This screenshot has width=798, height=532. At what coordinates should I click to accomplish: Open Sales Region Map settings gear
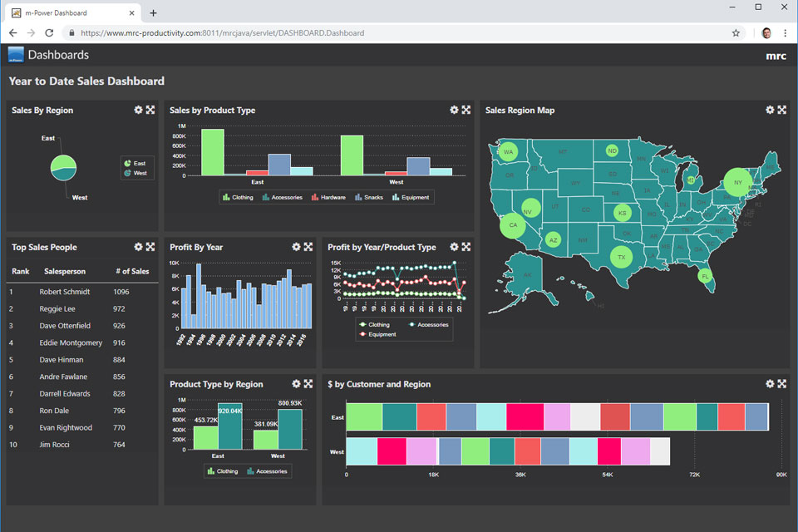(x=770, y=110)
